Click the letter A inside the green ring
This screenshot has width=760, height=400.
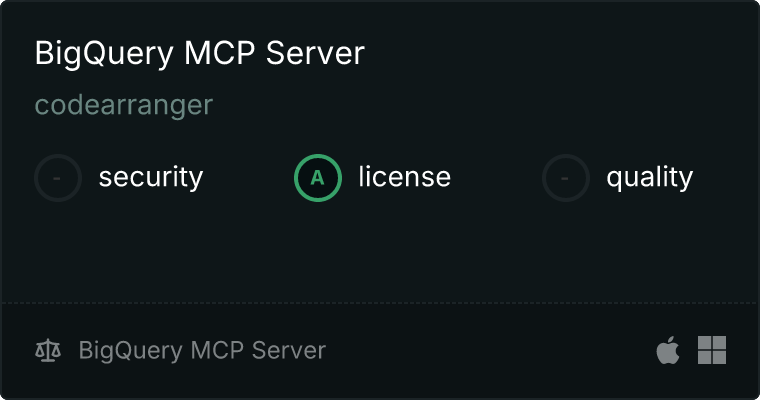[317, 178]
